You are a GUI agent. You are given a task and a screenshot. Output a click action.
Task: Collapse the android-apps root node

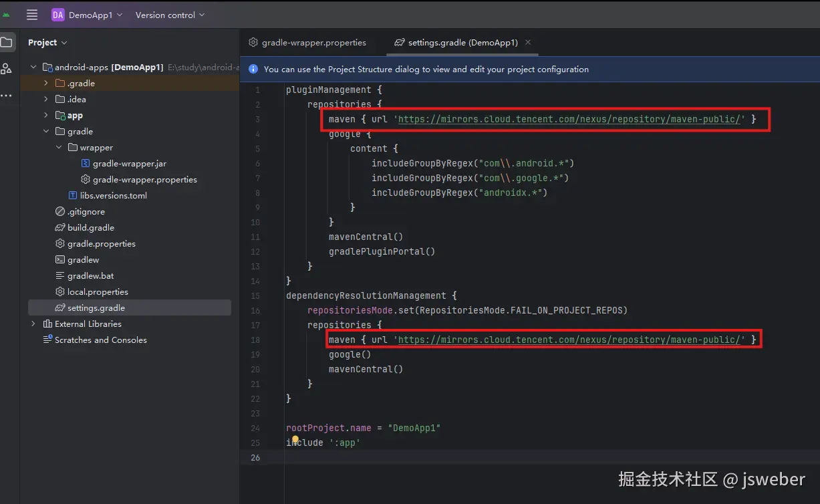click(33, 67)
